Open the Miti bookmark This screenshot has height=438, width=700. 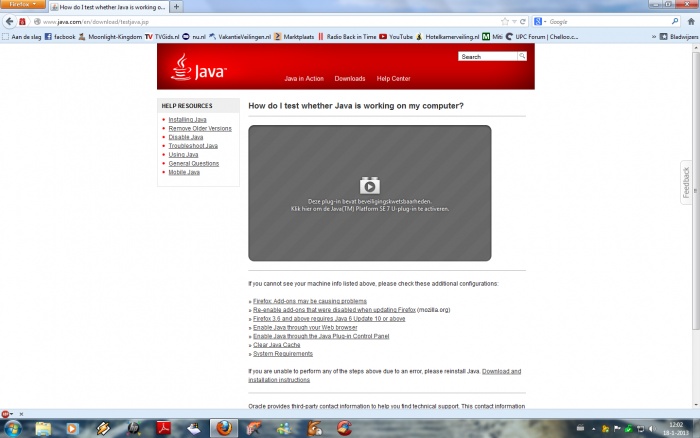click(x=492, y=37)
